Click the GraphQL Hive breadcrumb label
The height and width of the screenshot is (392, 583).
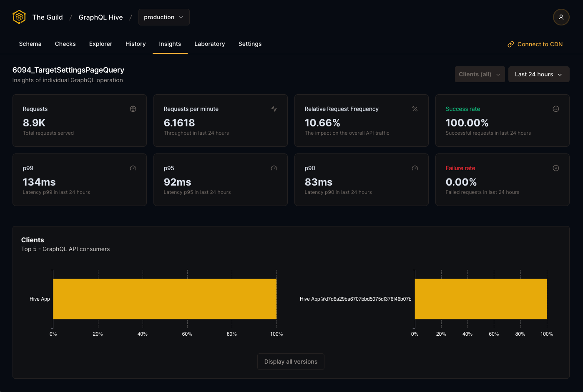point(101,17)
